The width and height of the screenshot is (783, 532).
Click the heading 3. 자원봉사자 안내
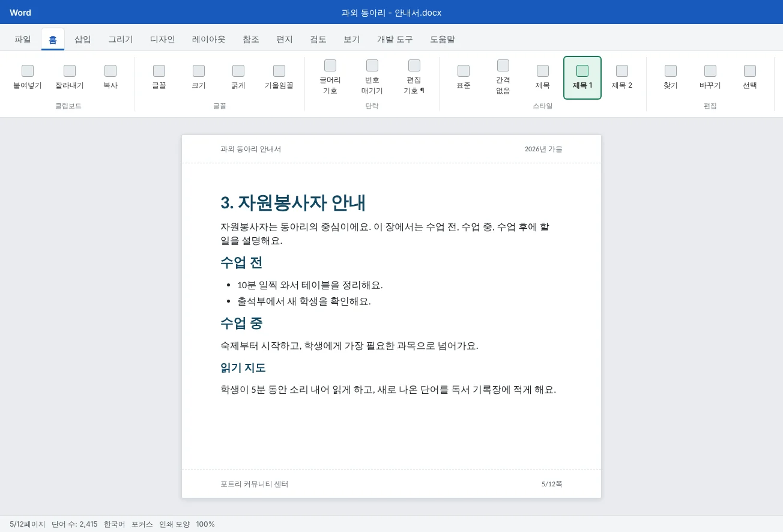click(x=293, y=203)
